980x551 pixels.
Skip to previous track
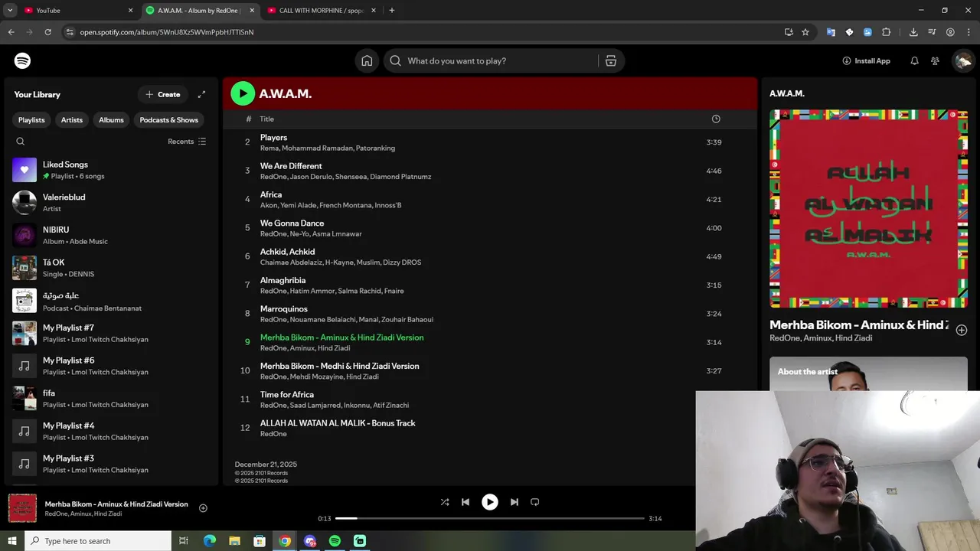tap(465, 502)
